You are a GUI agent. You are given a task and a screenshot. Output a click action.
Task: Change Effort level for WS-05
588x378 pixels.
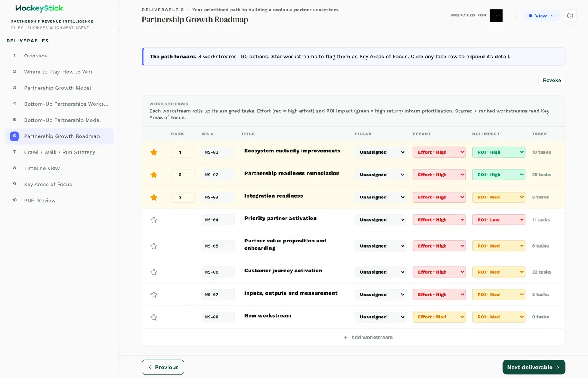coord(439,246)
